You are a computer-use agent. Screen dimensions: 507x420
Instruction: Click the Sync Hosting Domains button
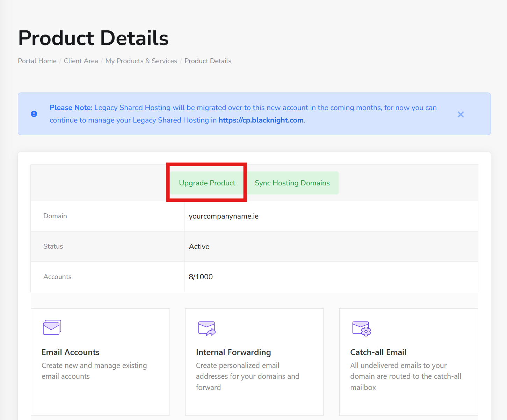point(292,183)
